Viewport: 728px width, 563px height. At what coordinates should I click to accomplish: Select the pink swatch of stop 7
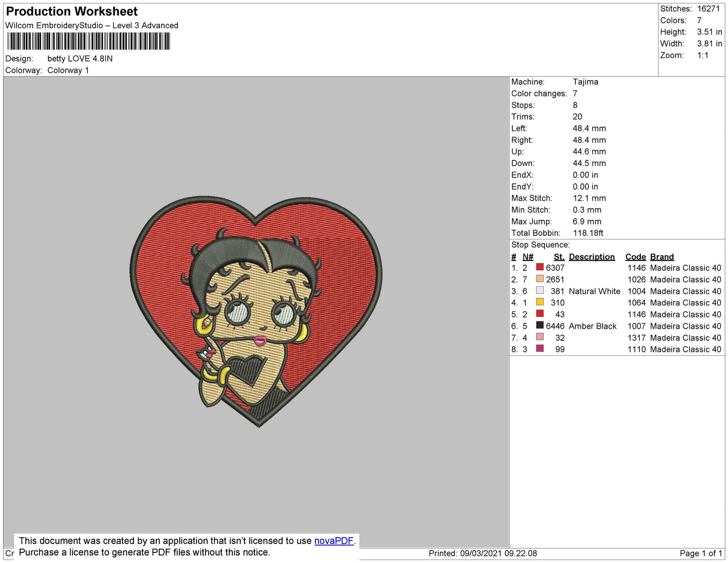point(540,337)
